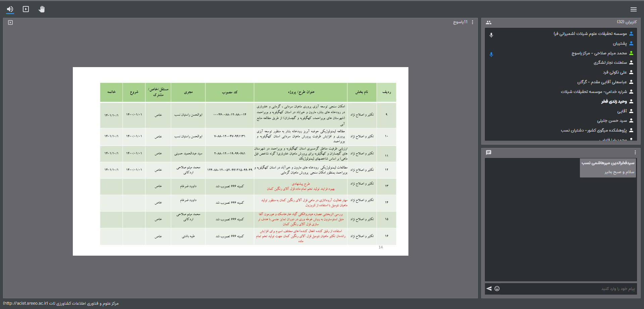Open the acist.areeo.ac.ir footer link
Image resolution: width=644 pixels, height=309 pixels.
26,303
